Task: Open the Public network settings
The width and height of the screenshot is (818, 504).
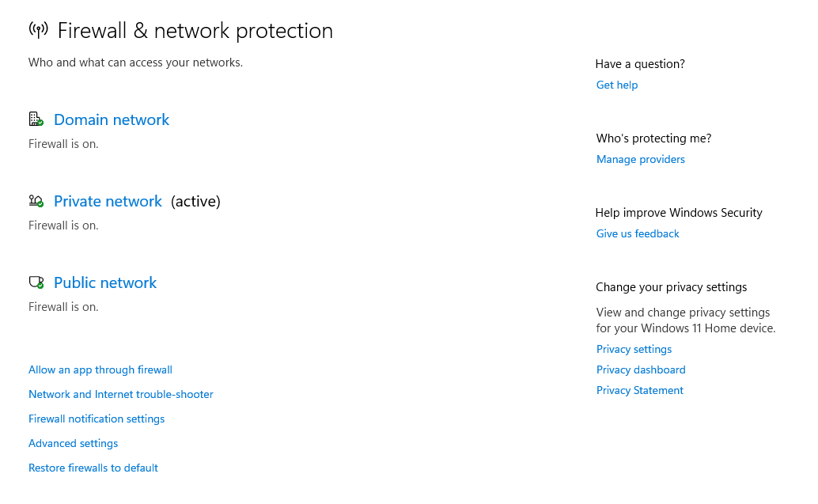Action: [104, 282]
